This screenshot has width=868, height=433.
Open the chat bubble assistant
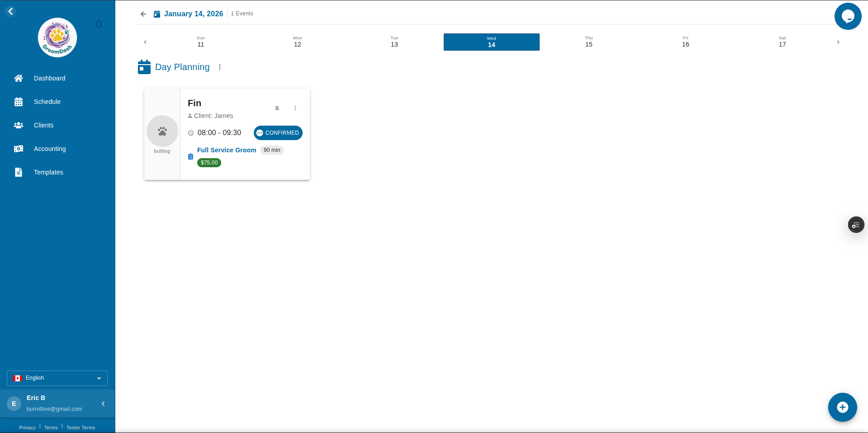coord(848,16)
